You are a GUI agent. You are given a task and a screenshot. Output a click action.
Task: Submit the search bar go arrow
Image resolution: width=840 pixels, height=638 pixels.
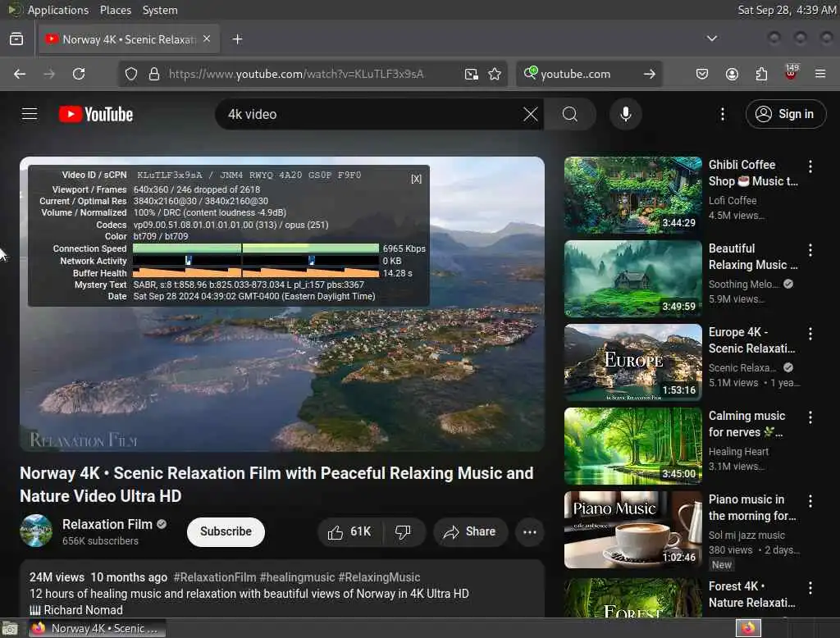[x=650, y=74]
